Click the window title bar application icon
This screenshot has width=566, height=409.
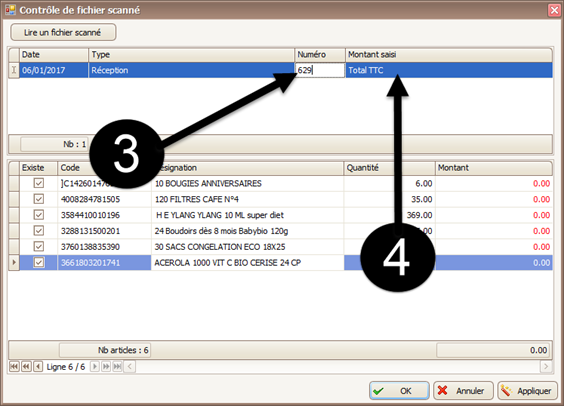pyautogui.click(x=10, y=10)
